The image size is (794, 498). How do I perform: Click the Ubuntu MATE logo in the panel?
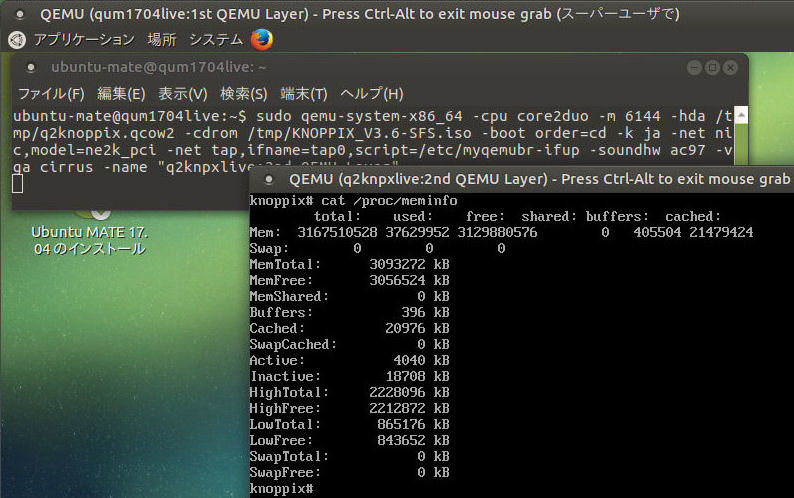[x=17, y=40]
